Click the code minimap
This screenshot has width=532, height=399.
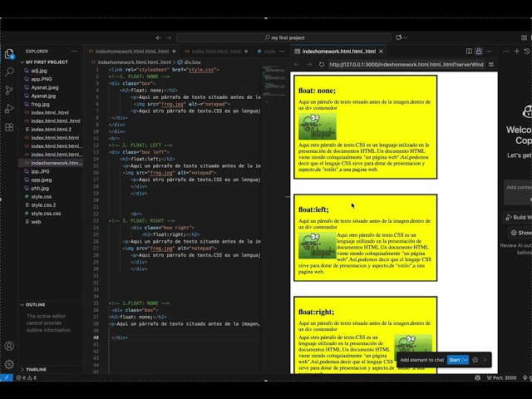(274, 85)
